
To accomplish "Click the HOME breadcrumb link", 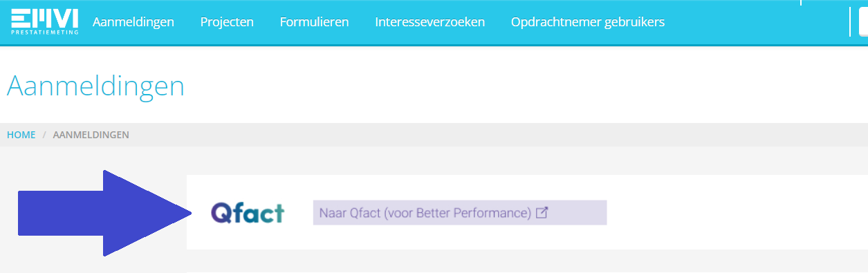I will pyautogui.click(x=21, y=135).
